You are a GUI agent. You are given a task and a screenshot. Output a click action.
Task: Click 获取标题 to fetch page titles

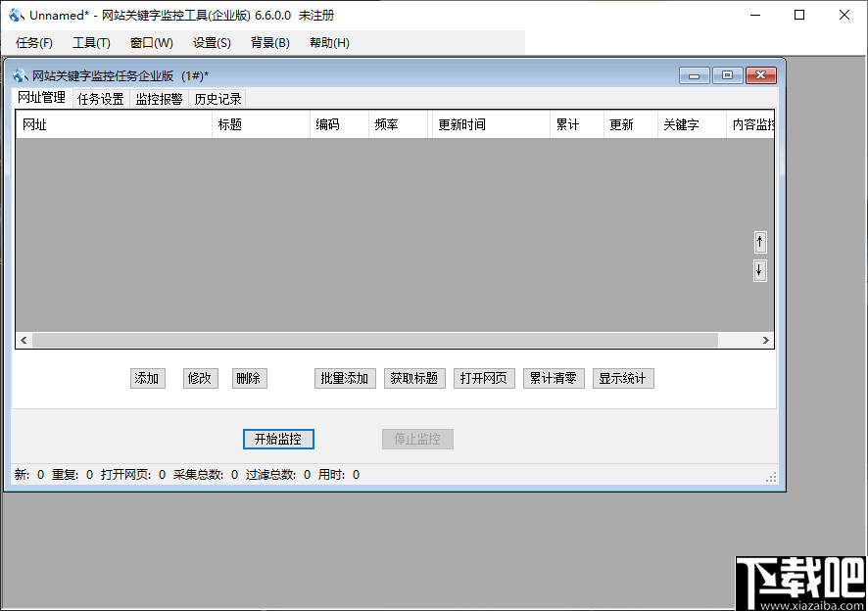point(414,378)
